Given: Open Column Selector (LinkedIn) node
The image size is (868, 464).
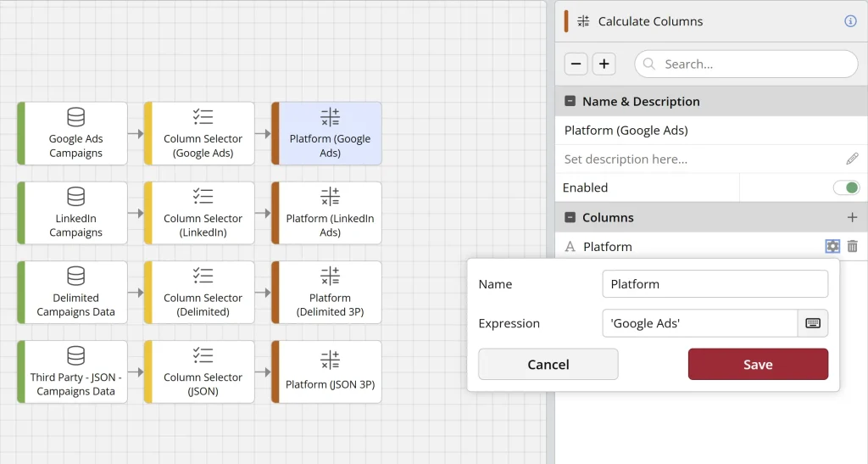Looking at the screenshot, I should (199, 213).
